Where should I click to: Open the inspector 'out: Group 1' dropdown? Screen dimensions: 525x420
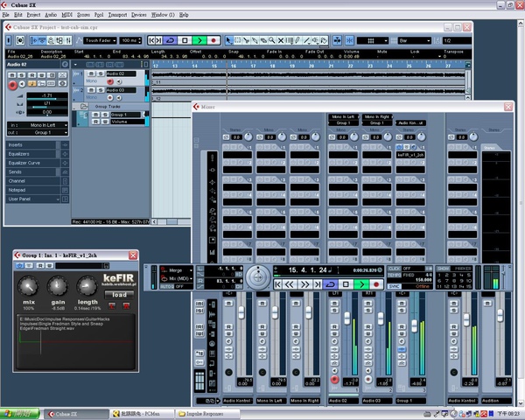[38, 133]
